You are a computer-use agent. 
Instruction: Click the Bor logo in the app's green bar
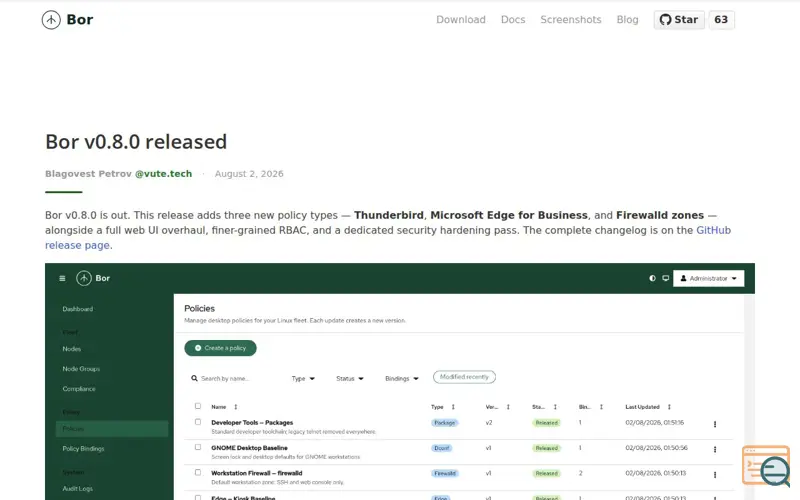tap(93, 279)
